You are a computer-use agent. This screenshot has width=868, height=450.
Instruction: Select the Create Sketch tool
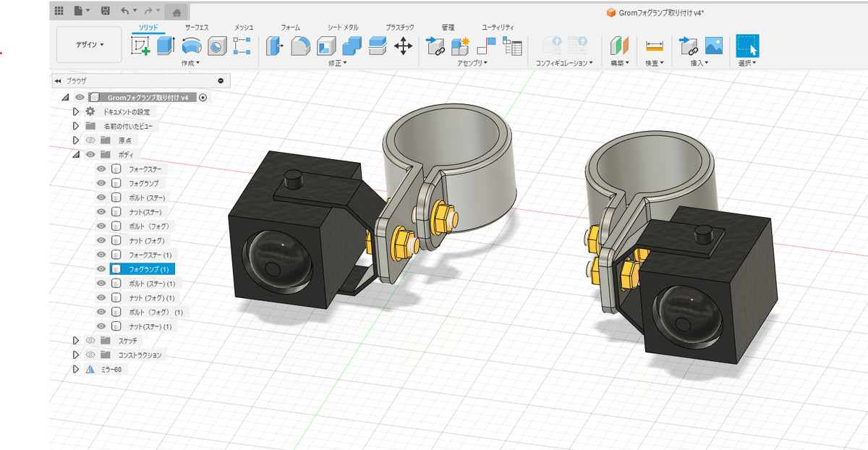140,46
